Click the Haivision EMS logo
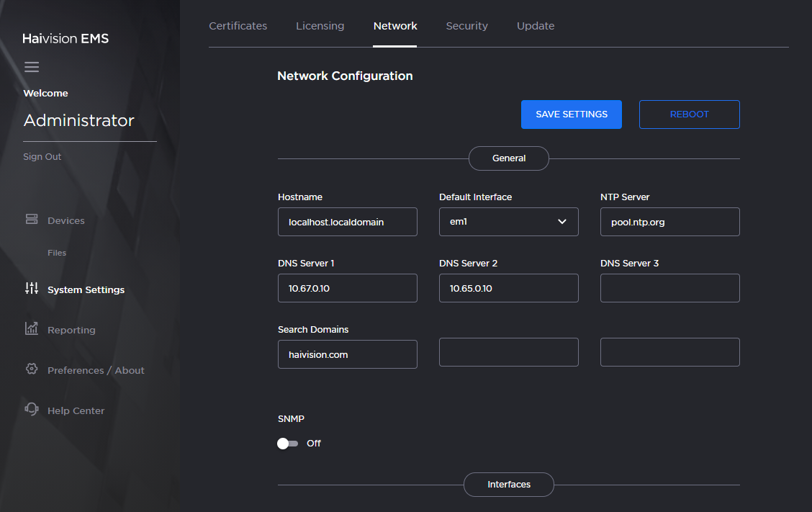Image resolution: width=812 pixels, height=512 pixels. (x=66, y=38)
